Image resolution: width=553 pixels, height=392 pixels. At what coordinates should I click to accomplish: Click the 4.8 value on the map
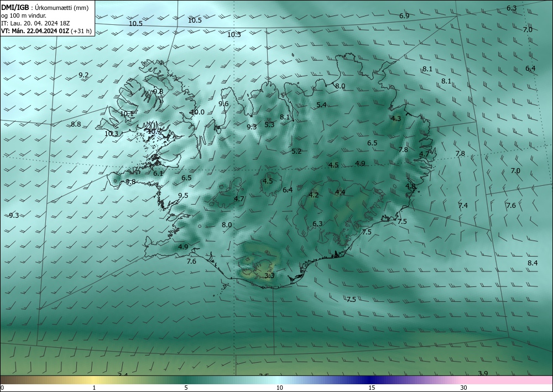pos(410,186)
